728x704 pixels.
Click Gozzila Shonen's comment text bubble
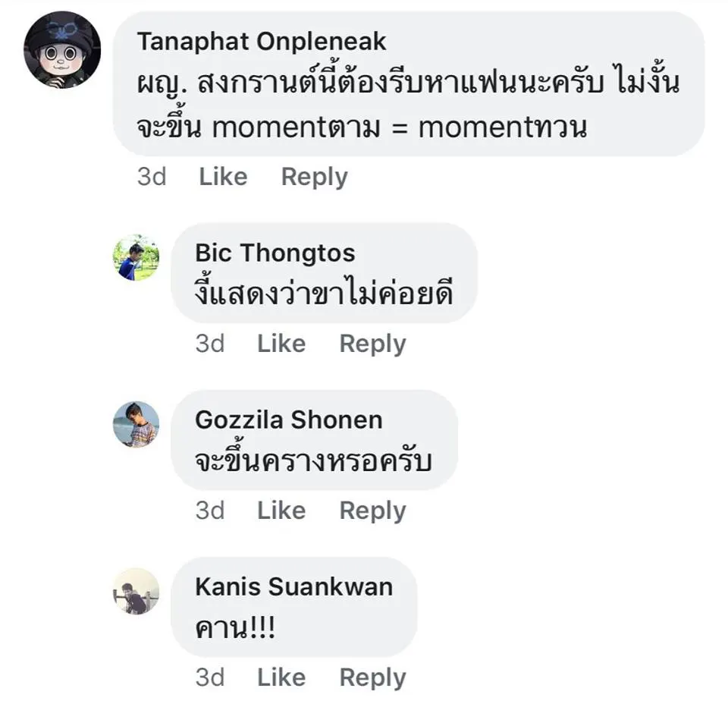(314, 460)
